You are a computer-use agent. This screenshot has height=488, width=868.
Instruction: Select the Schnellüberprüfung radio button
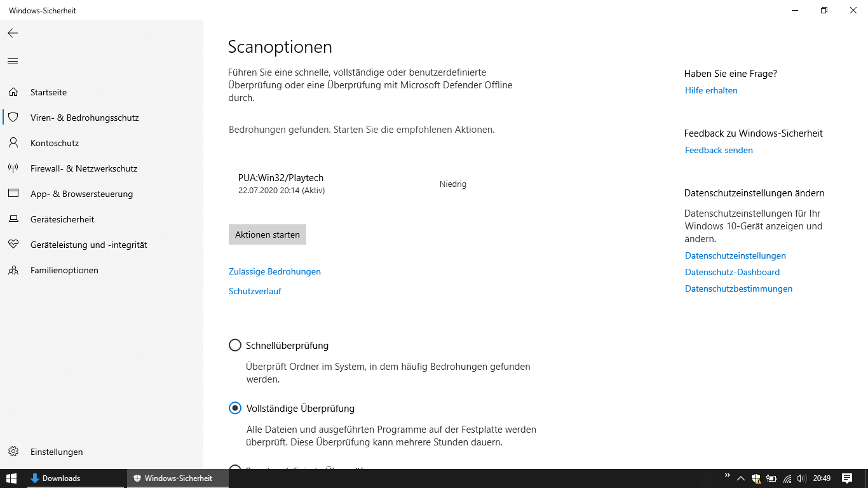[235, 346]
